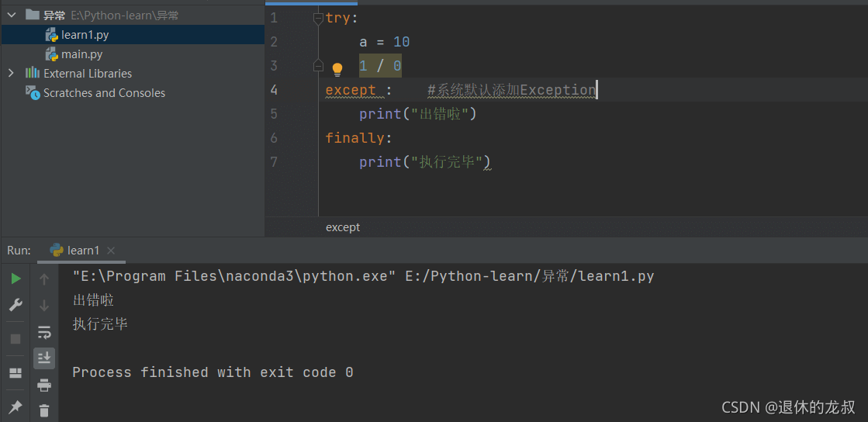Clear console with trash can icon
This screenshot has height=422, width=868.
[x=44, y=410]
